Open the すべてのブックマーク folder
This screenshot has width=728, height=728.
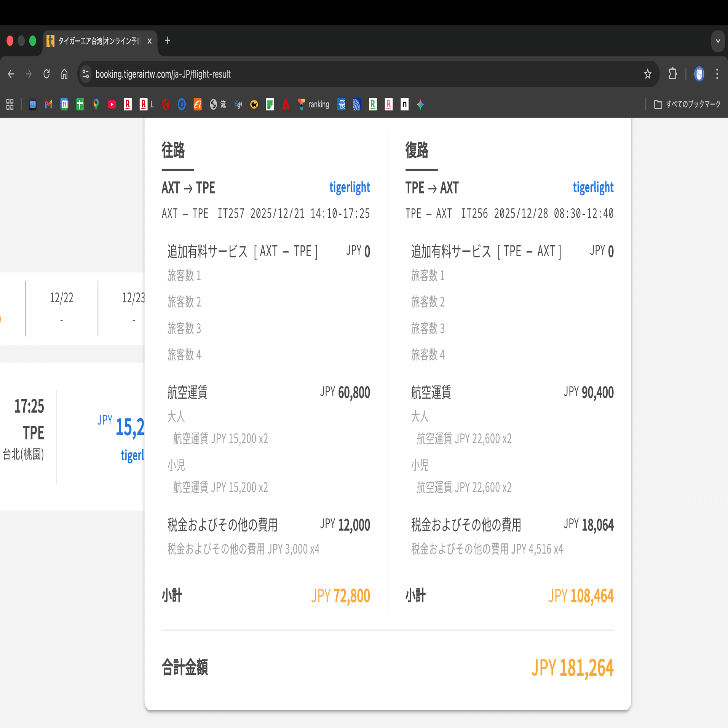687,104
